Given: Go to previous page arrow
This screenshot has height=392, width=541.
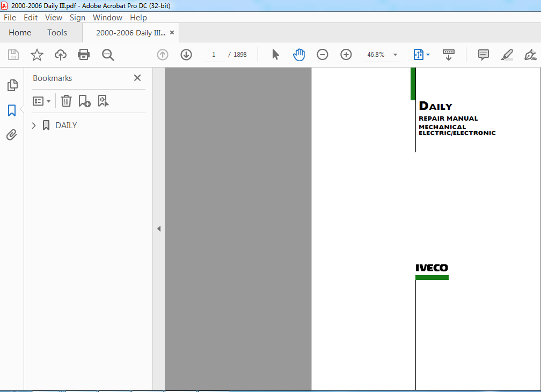Looking at the screenshot, I should (163, 55).
